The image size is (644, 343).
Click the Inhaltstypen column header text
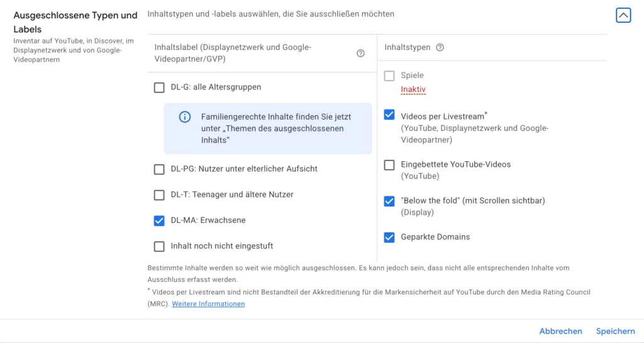pyautogui.click(x=408, y=47)
